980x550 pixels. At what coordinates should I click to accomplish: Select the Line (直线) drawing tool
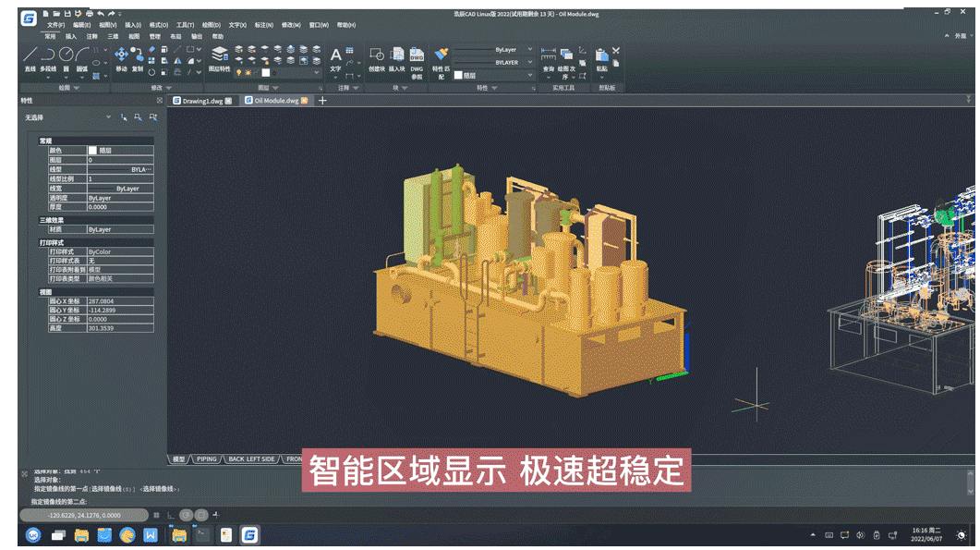click(x=30, y=55)
